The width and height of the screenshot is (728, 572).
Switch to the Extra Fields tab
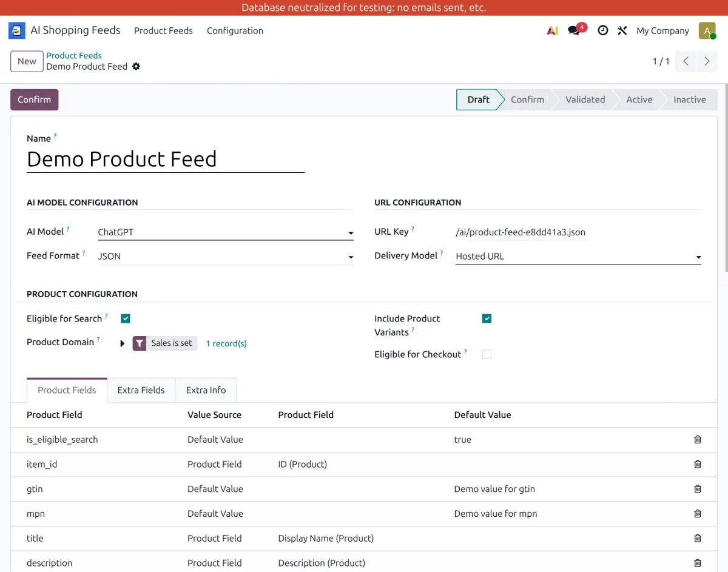pyautogui.click(x=141, y=390)
